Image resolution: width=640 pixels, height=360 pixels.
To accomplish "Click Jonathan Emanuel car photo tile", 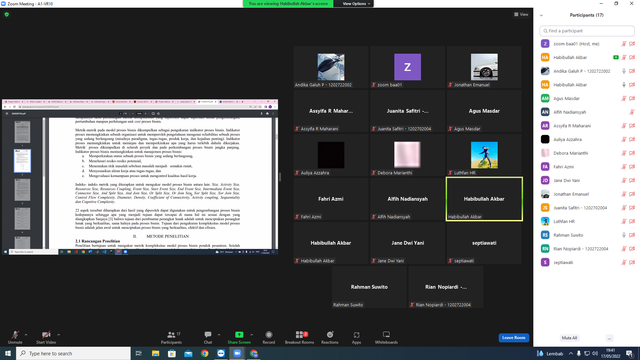I will [x=484, y=67].
